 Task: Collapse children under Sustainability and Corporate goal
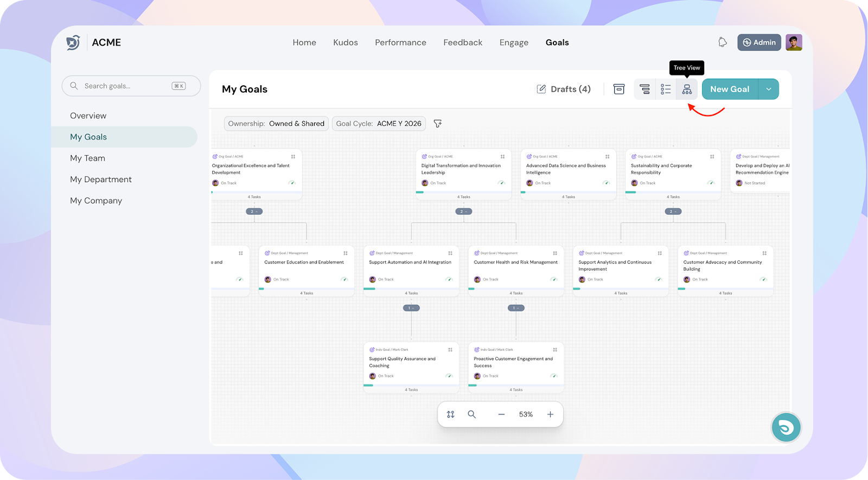click(x=673, y=212)
